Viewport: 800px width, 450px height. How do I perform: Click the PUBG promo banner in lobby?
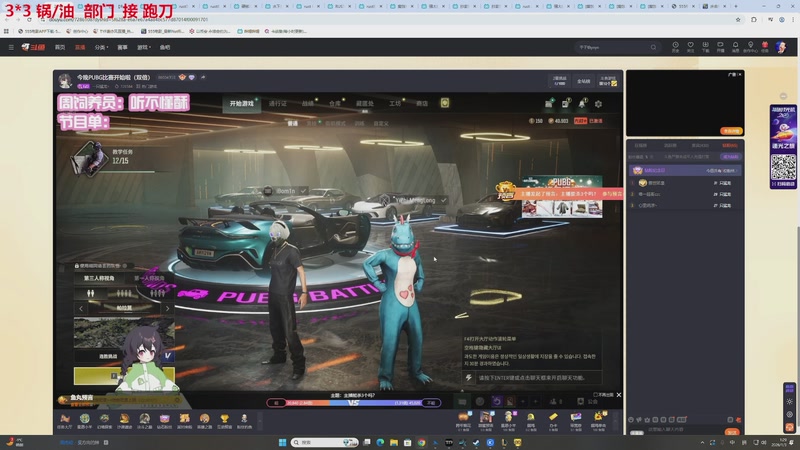click(x=562, y=196)
